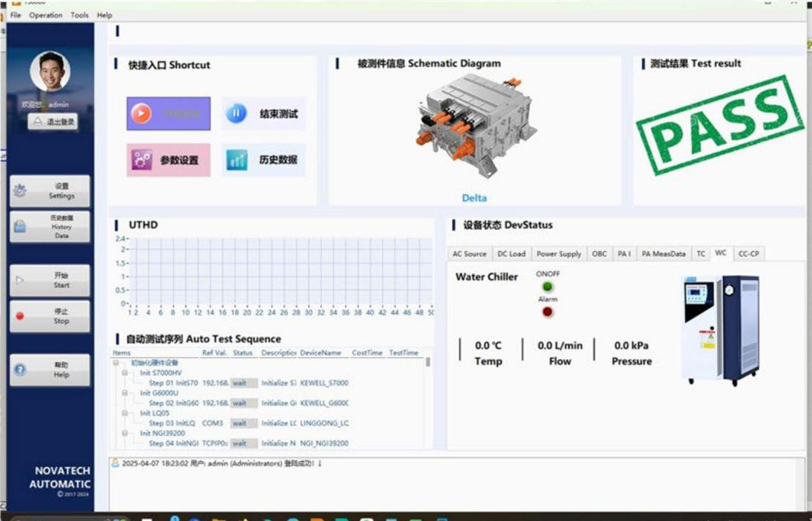This screenshot has width=812, height=521.
Task: Open the File menu
Action: 15,15
